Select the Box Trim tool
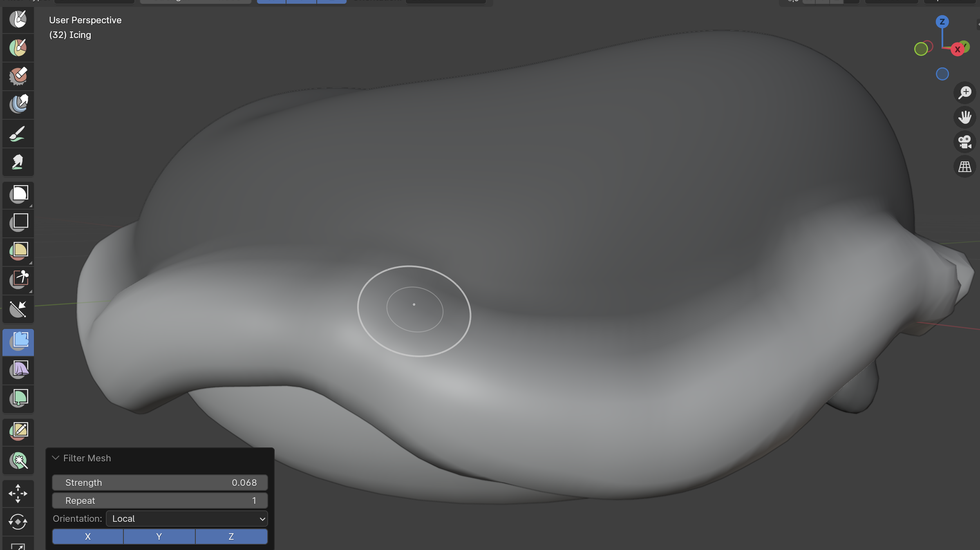The height and width of the screenshot is (550, 980). click(18, 279)
